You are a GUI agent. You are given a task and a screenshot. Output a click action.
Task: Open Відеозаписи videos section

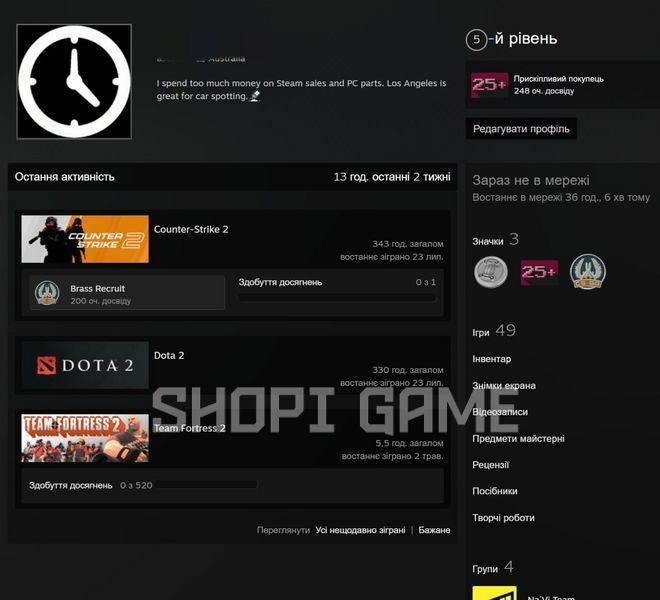(500, 412)
